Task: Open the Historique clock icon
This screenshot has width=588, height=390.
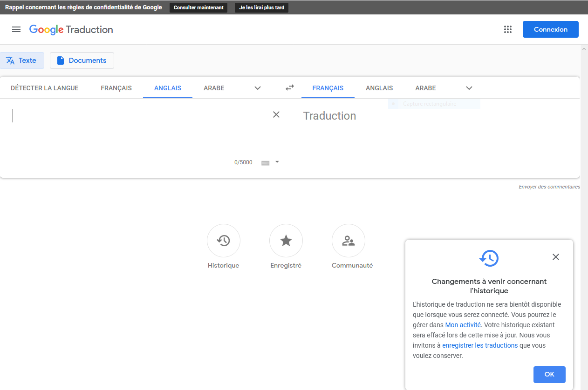Action: tap(224, 241)
